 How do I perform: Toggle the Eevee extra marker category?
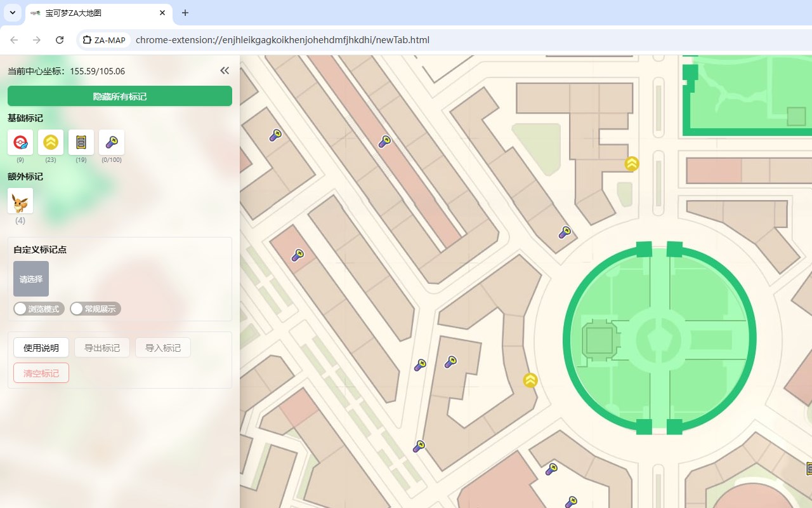pos(20,201)
